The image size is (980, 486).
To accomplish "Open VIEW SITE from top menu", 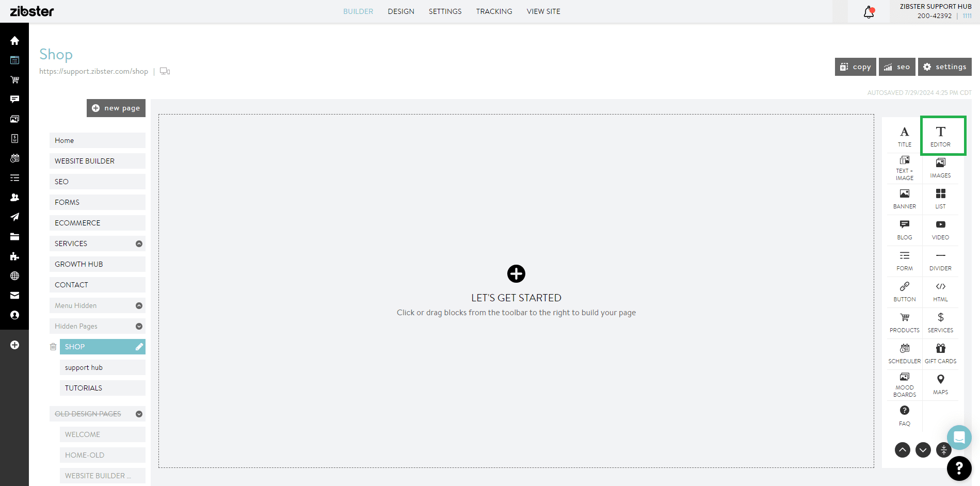I will point(543,11).
